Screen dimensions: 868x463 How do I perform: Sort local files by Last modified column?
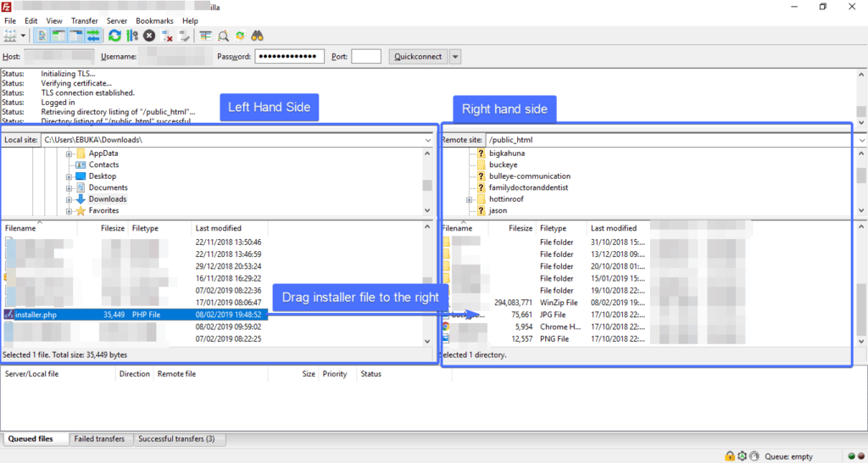pos(218,228)
